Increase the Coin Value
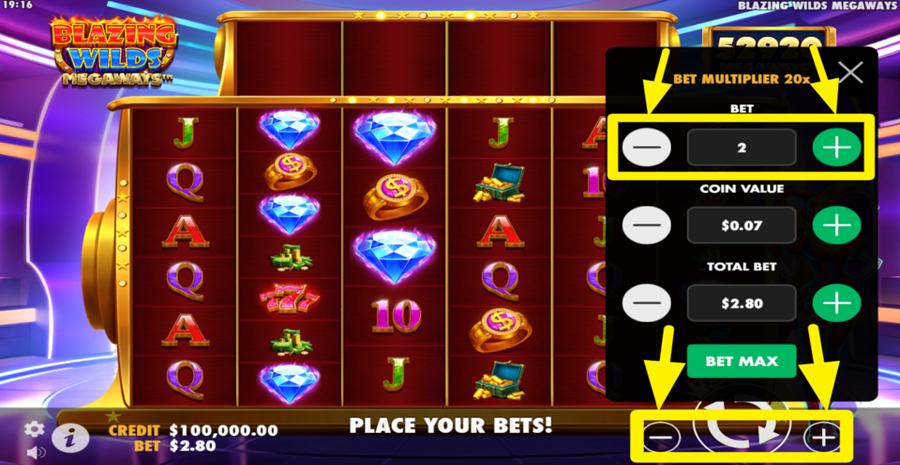The width and height of the screenshot is (900, 465). 837,225
